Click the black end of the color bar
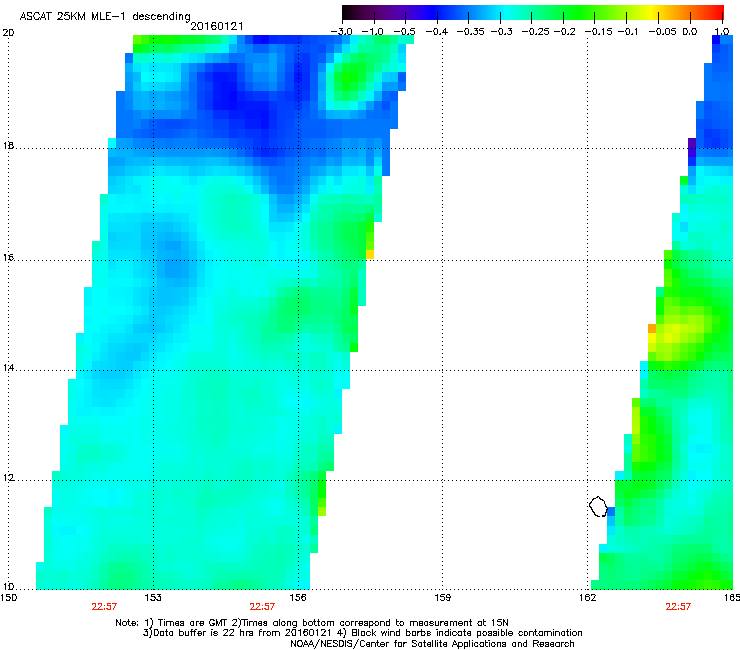The height and width of the screenshot is (650, 740). pos(349,12)
